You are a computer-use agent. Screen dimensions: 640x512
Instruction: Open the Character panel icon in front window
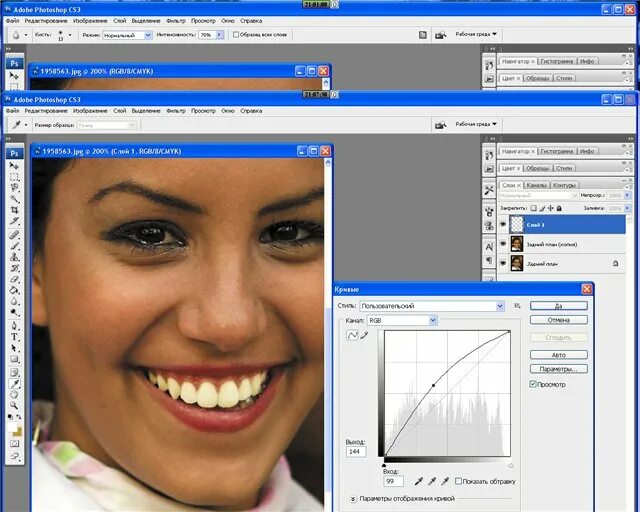coord(489,247)
